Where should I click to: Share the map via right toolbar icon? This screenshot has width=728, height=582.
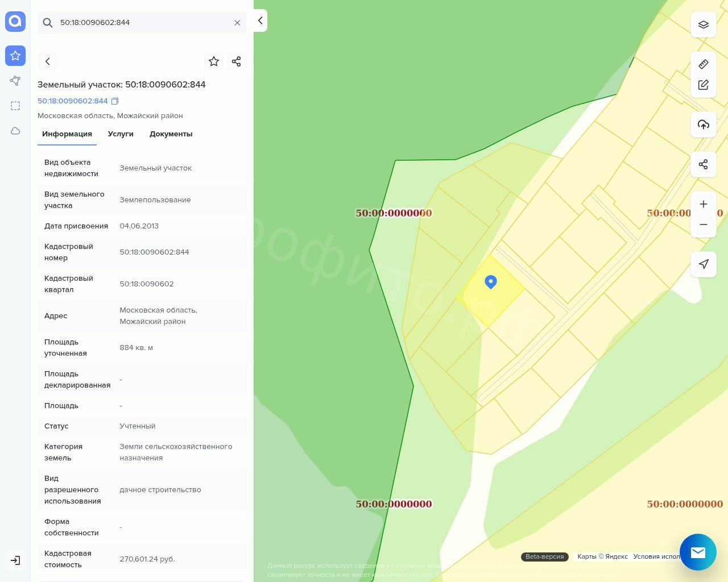coord(704,165)
